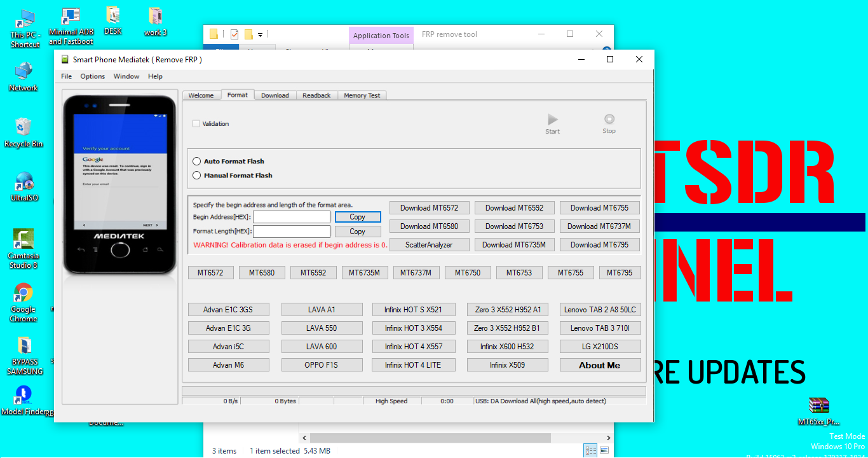Select Manual Format Flash
This screenshot has width=868, height=458.
197,175
